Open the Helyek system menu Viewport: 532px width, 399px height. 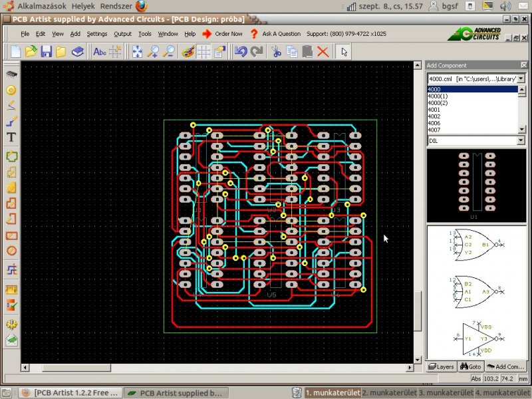point(83,6)
